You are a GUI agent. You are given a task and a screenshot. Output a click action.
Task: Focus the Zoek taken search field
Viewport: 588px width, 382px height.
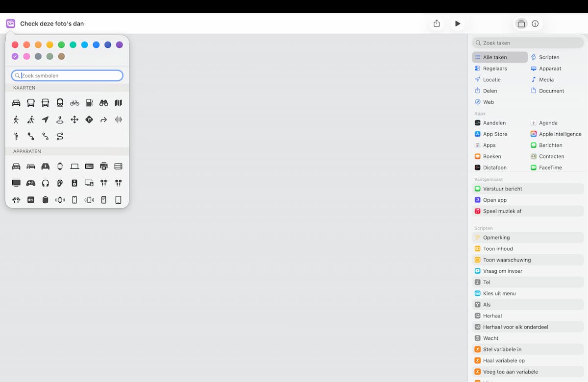pyautogui.click(x=528, y=43)
